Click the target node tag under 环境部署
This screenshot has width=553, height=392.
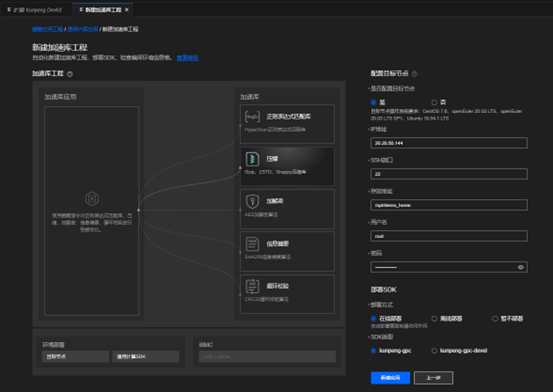point(75,357)
